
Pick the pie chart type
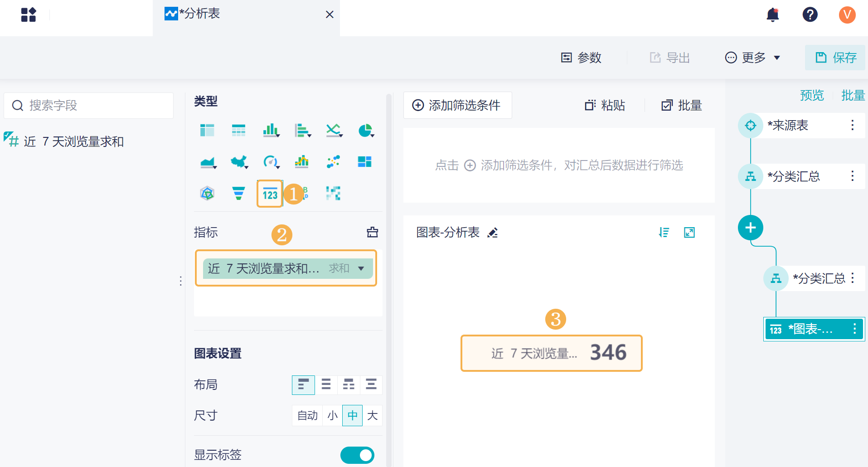365,131
